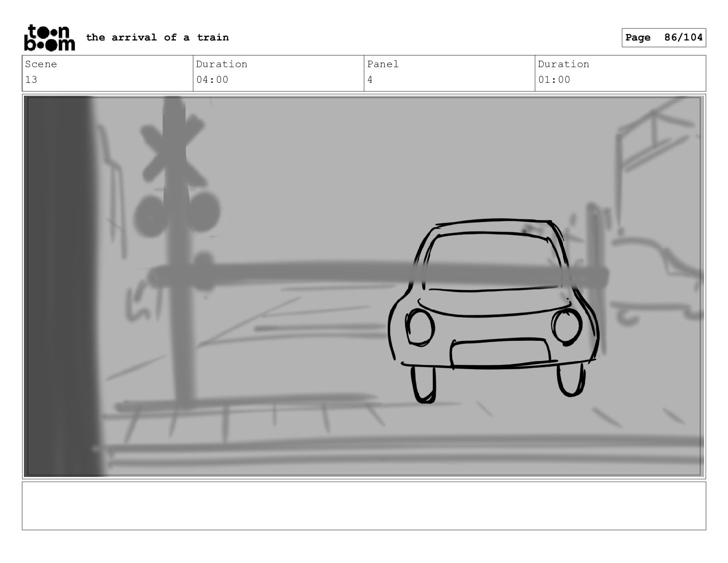Select the scene number 13

point(31,80)
